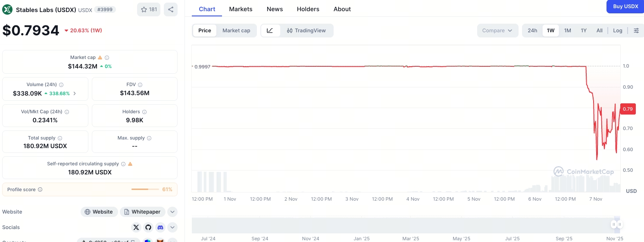Open info icon beside Holders
The width and height of the screenshot is (644, 242).
144,112
